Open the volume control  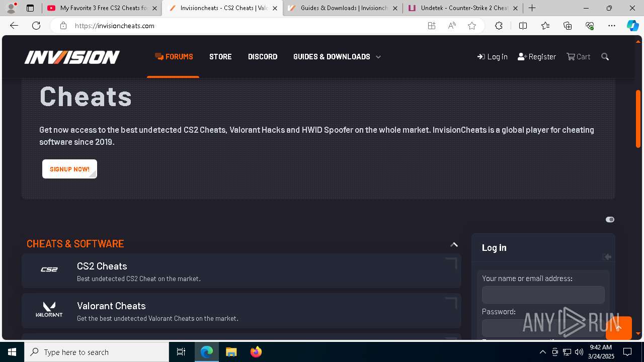pos(579,352)
